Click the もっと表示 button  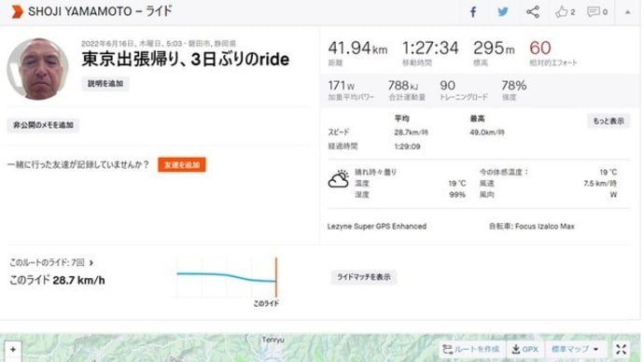click(x=609, y=121)
